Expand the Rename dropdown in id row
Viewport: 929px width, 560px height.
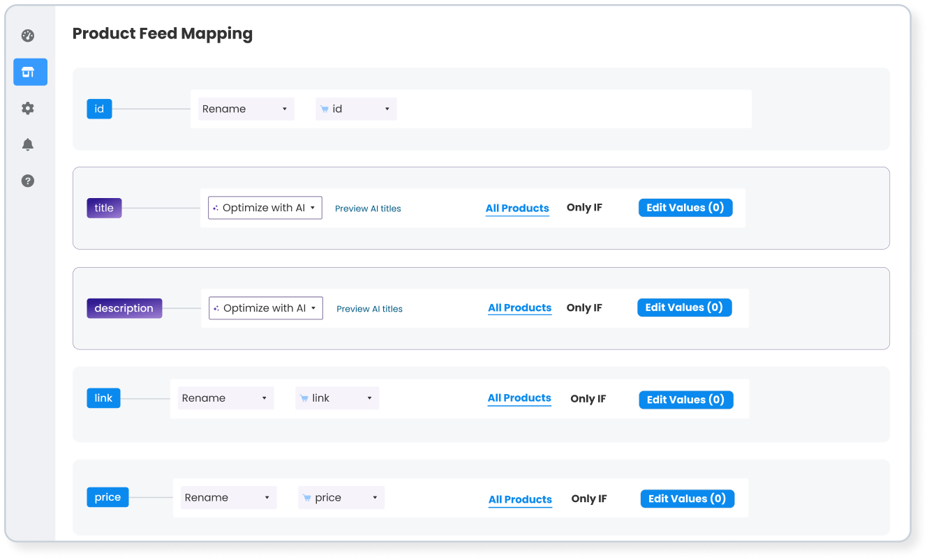(246, 109)
